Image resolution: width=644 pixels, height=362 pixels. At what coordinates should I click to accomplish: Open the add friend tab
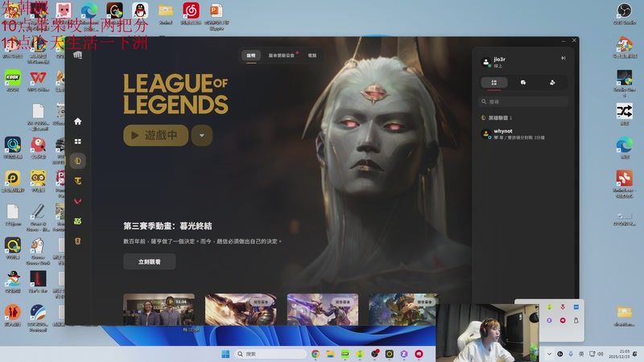click(x=552, y=83)
